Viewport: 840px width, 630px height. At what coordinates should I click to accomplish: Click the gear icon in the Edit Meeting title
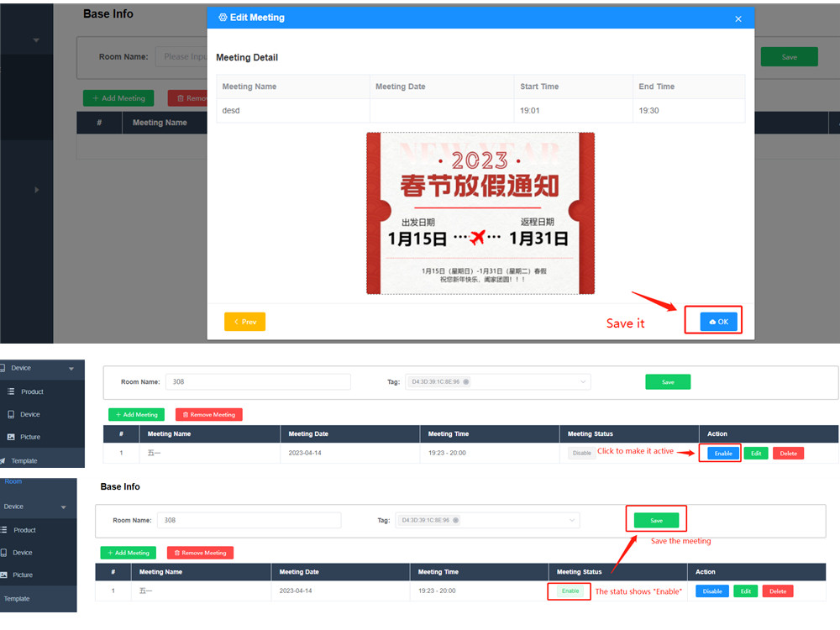click(x=223, y=18)
